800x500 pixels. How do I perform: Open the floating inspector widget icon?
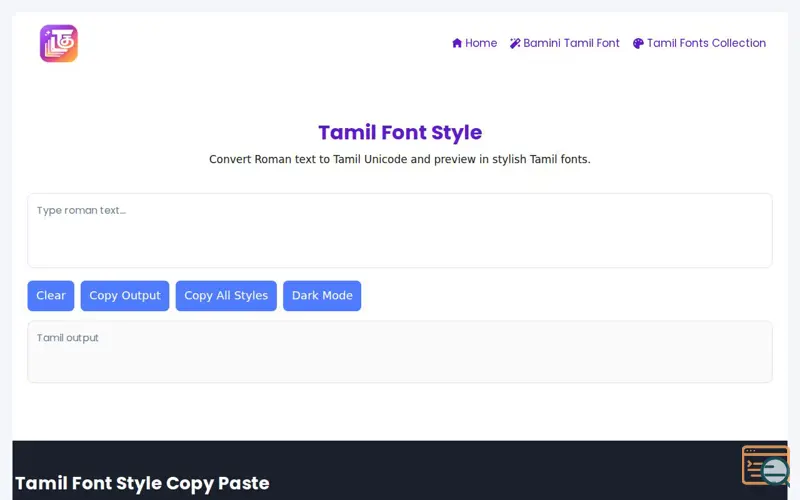click(x=765, y=465)
